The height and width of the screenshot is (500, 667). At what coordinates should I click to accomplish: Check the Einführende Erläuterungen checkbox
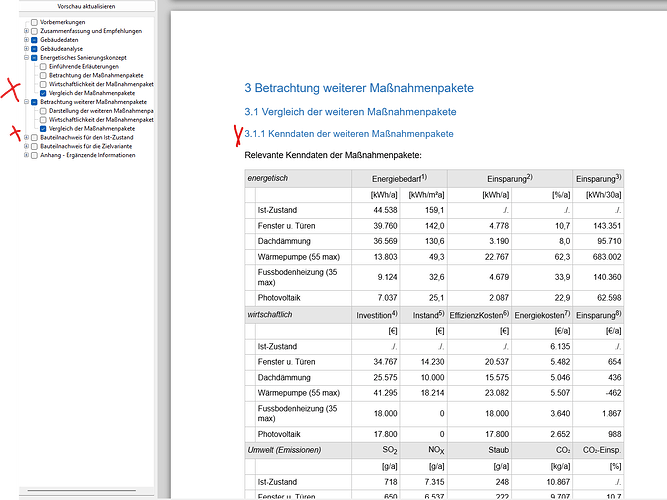pos(43,66)
